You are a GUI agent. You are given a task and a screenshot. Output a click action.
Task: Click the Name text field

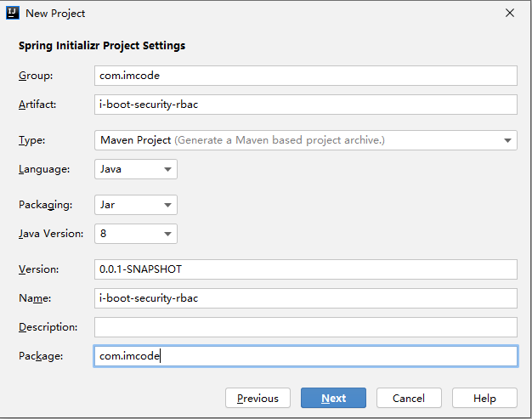[306, 298]
